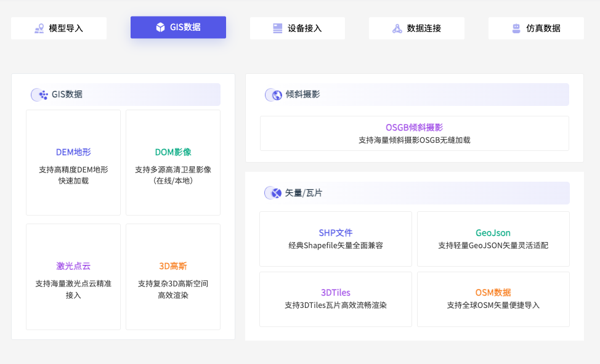Switch to the 数据连接 tab
Screen dimensions: 600x364
point(416,28)
